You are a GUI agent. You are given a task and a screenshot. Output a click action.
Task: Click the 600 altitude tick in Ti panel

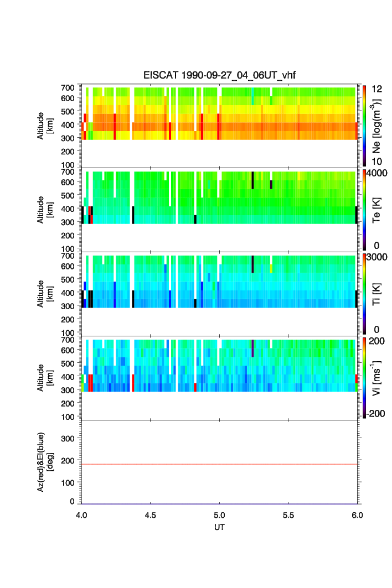(x=68, y=266)
